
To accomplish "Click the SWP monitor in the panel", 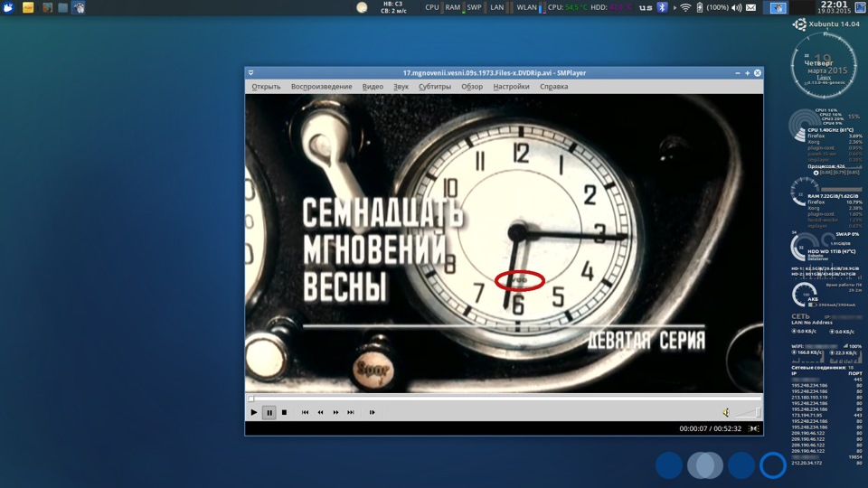I will [x=476, y=7].
